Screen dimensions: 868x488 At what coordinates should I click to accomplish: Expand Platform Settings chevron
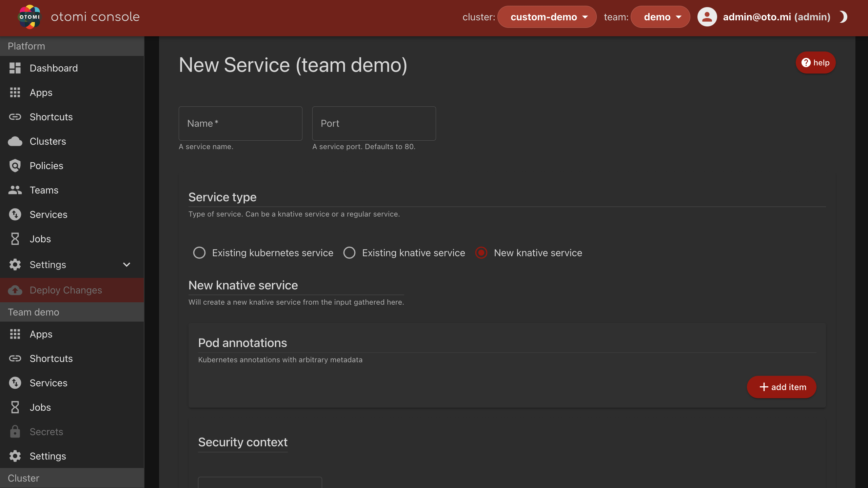click(x=126, y=265)
